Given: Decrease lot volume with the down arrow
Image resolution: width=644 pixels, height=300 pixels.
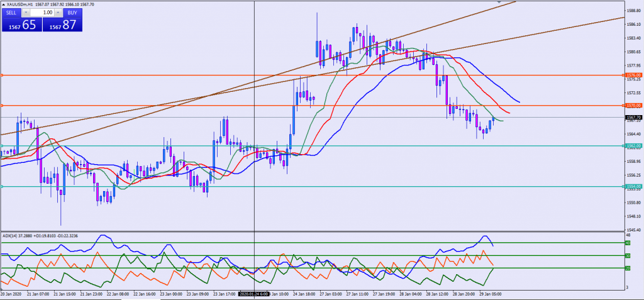Looking at the screenshot, I should [x=26, y=13].
